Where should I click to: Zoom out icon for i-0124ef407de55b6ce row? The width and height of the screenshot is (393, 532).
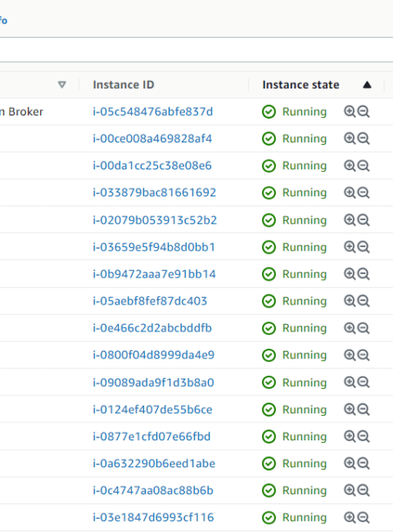(364, 409)
